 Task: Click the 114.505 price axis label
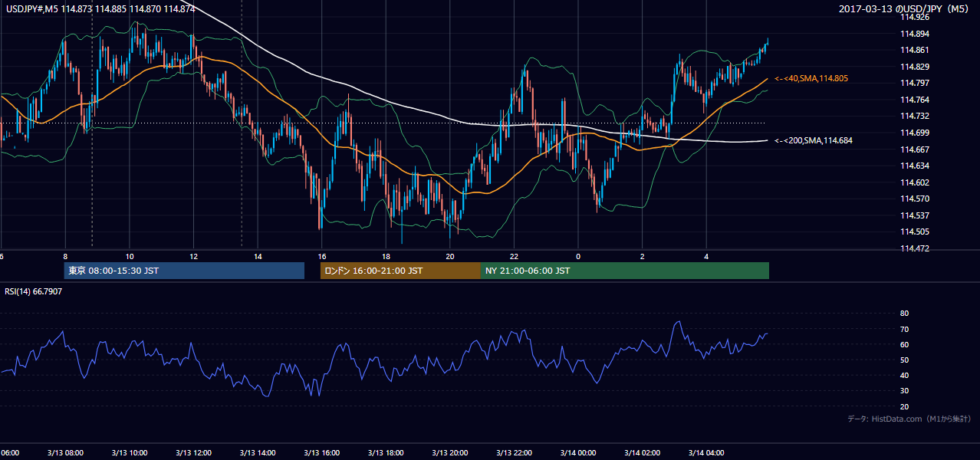click(x=913, y=232)
